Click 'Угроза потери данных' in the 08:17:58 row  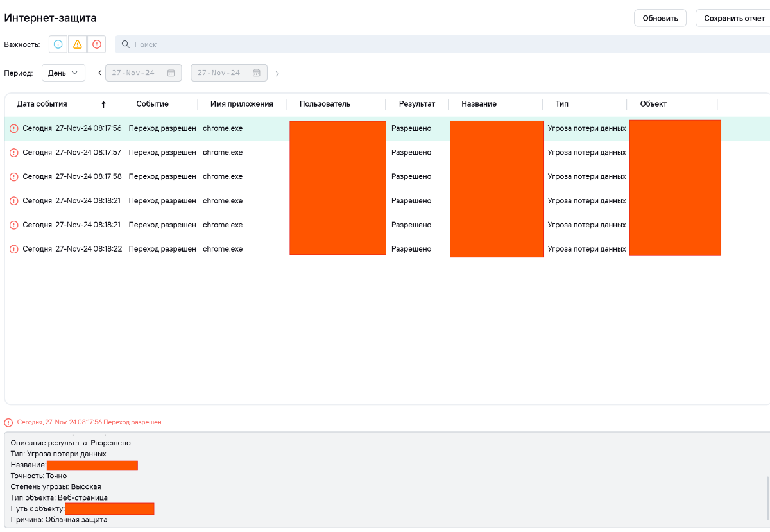click(x=586, y=176)
